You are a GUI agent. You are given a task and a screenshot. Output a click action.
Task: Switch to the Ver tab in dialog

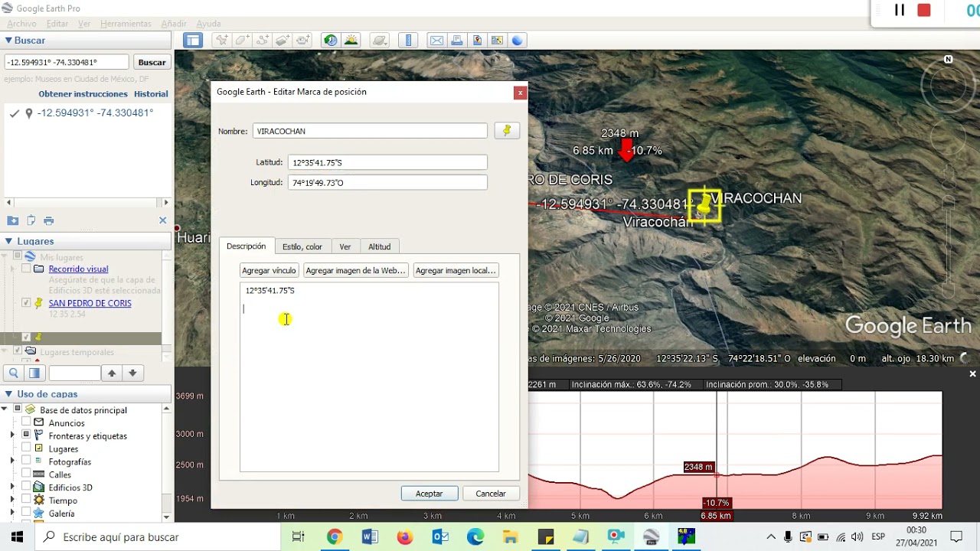tap(345, 246)
